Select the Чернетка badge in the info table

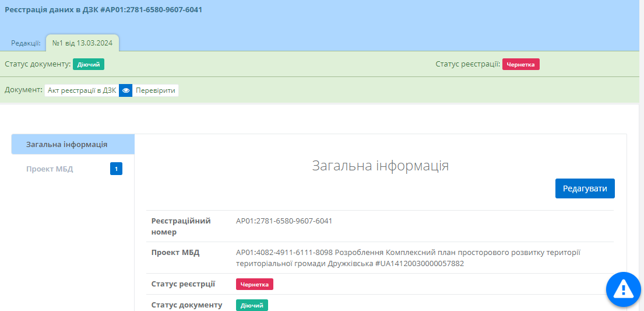click(x=254, y=284)
